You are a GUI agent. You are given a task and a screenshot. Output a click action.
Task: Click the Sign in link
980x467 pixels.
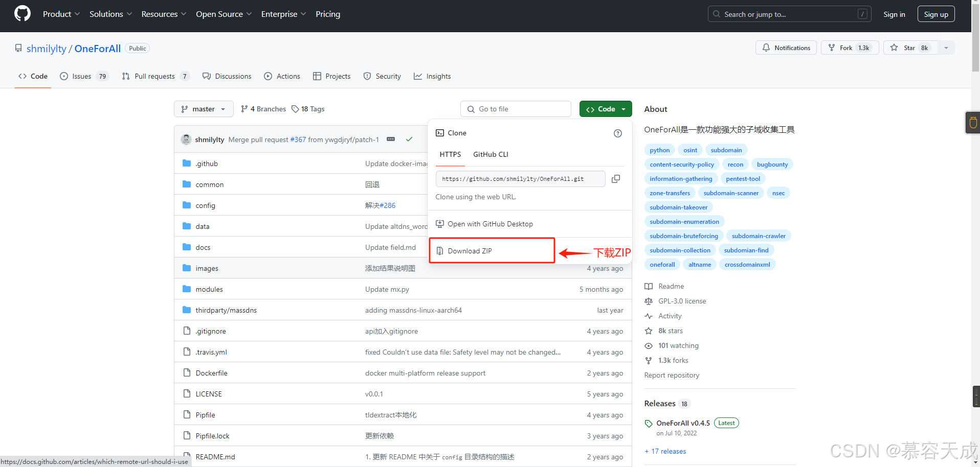point(894,14)
